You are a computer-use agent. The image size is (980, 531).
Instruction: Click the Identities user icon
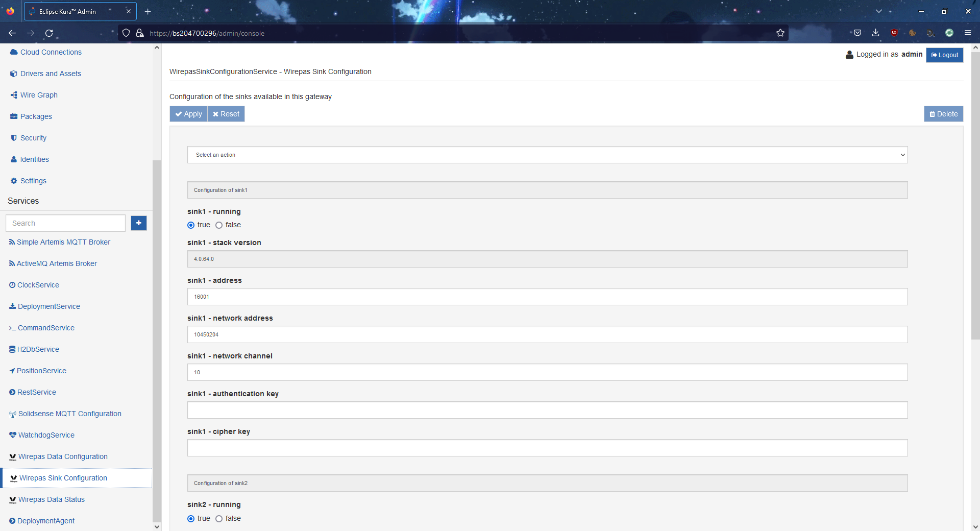coord(14,159)
